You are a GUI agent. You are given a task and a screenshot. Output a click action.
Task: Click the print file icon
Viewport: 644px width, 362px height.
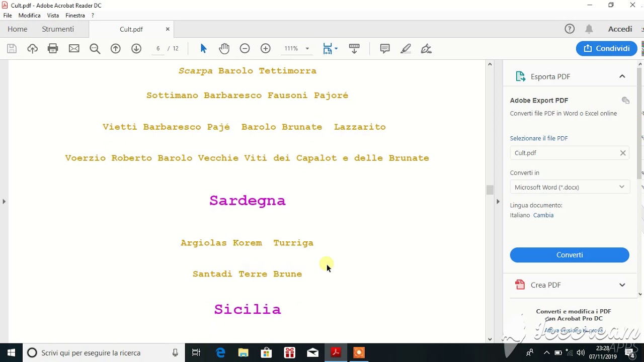tap(53, 49)
